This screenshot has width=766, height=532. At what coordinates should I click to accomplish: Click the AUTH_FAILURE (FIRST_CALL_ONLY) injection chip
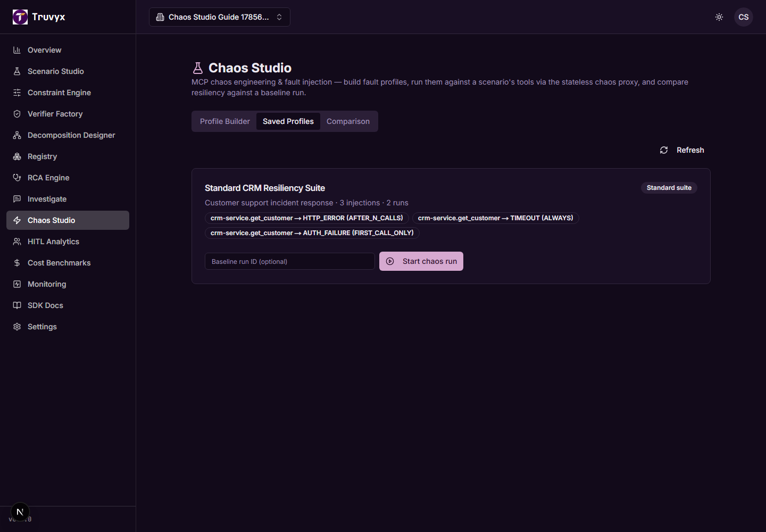[x=312, y=233]
